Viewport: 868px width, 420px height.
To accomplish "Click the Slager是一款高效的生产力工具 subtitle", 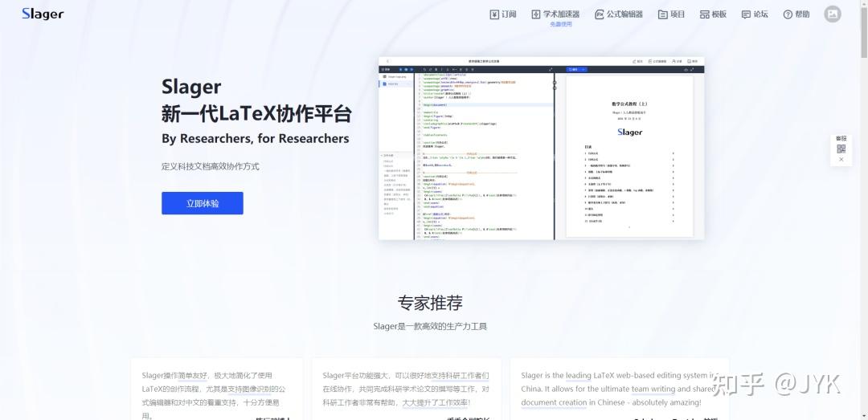I will click(x=430, y=327).
